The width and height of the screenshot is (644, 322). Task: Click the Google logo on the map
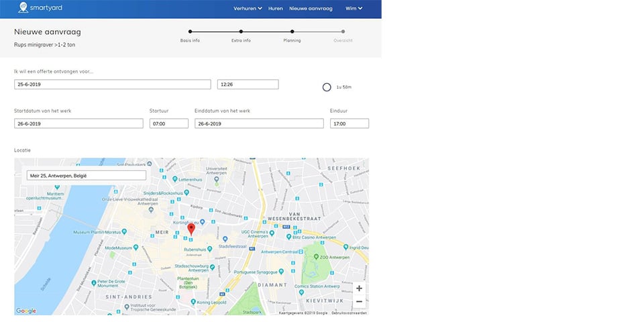[x=26, y=311]
